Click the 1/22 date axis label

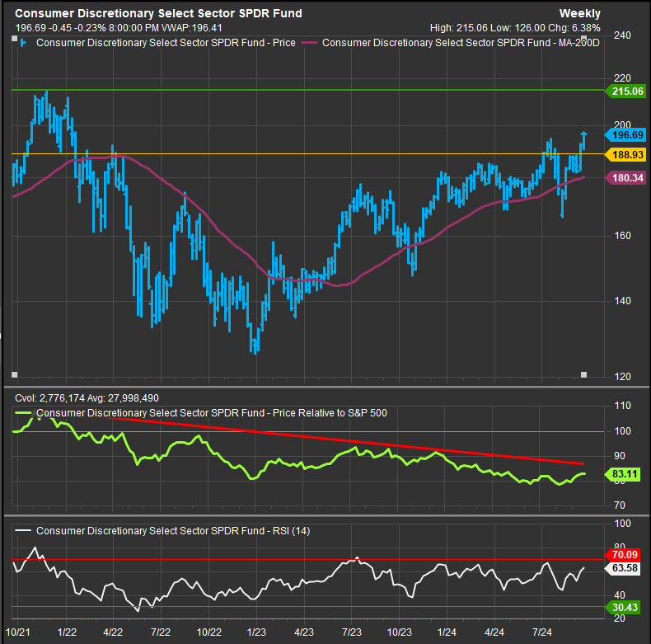pyautogui.click(x=67, y=632)
